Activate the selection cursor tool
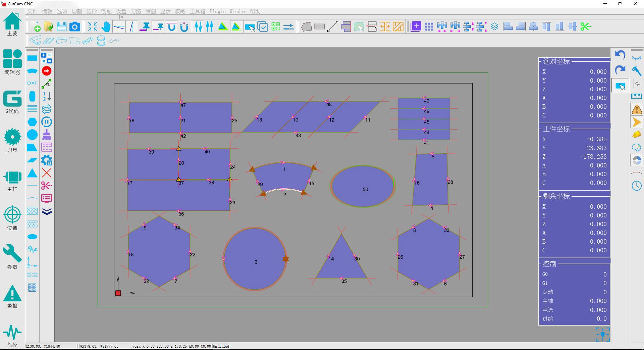644x350 pixels. pyautogui.click(x=250, y=27)
